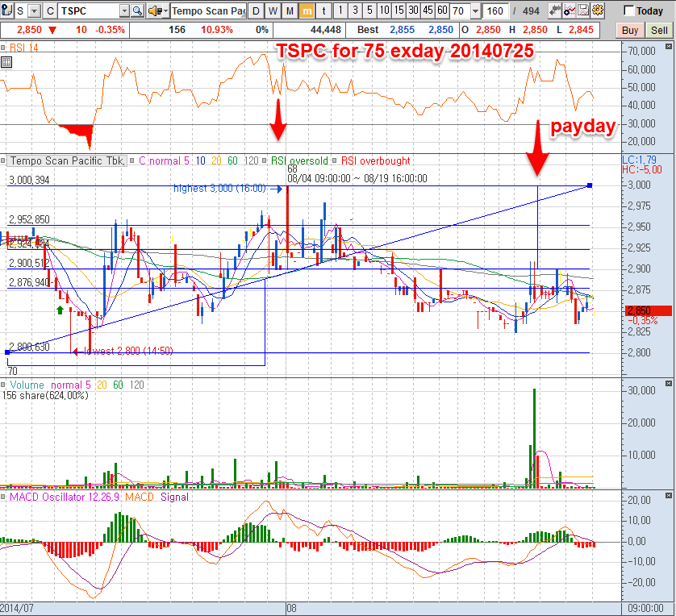
Task: Open chart settings gear icon
Action: pos(598,10)
